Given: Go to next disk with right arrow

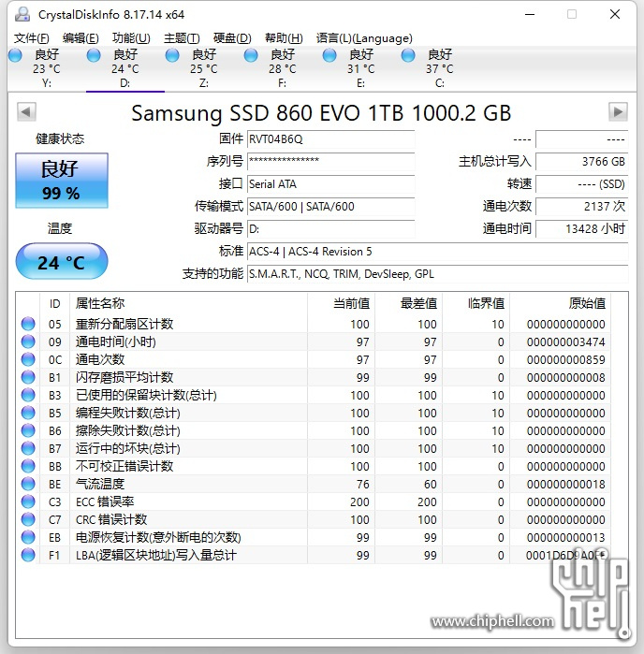Looking at the screenshot, I should click(x=618, y=111).
